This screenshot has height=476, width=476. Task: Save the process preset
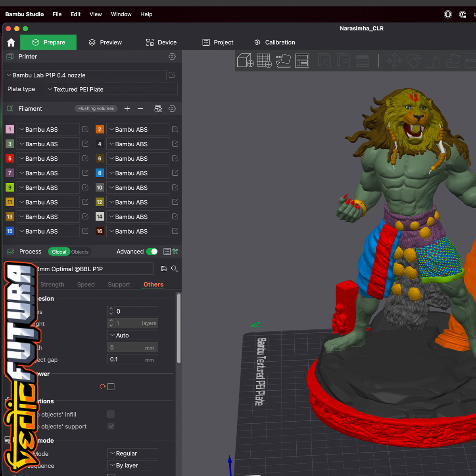pos(164,269)
